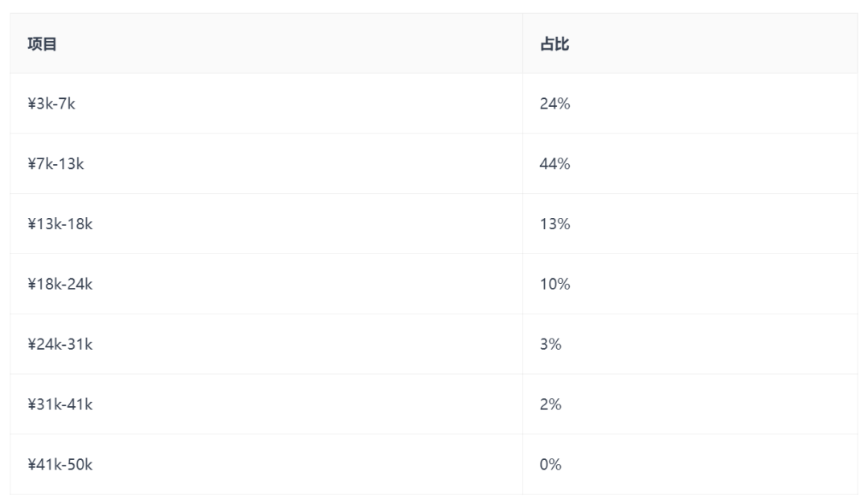The width and height of the screenshot is (868, 501).
Task: Click the 10% percentage value
Action: 555,284
